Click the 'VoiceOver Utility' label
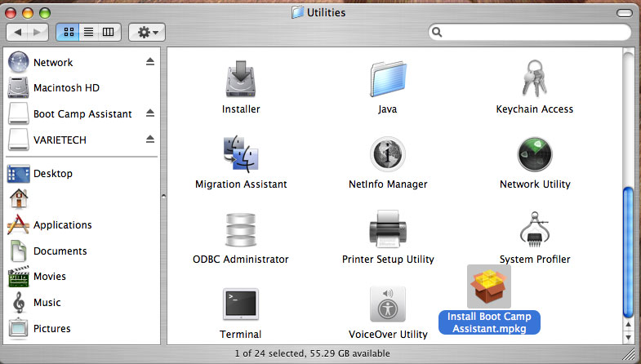Image resolution: width=641 pixels, height=364 pixels. [388, 335]
